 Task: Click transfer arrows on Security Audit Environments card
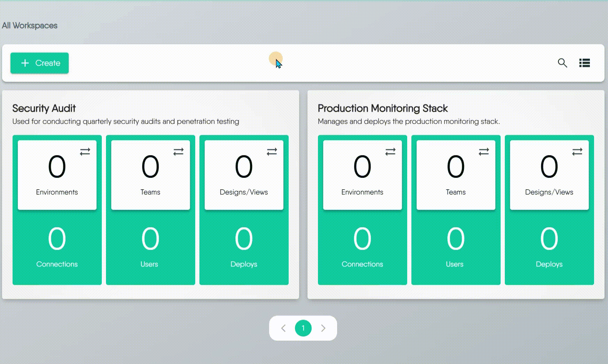85,152
